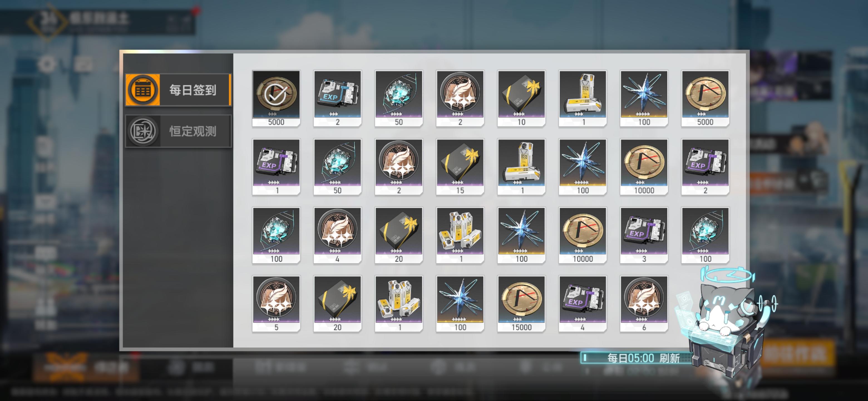The height and width of the screenshot is (401, 868).
Task: Select the unclaimed 5000 coin reward
Action: tap(705, 99)
